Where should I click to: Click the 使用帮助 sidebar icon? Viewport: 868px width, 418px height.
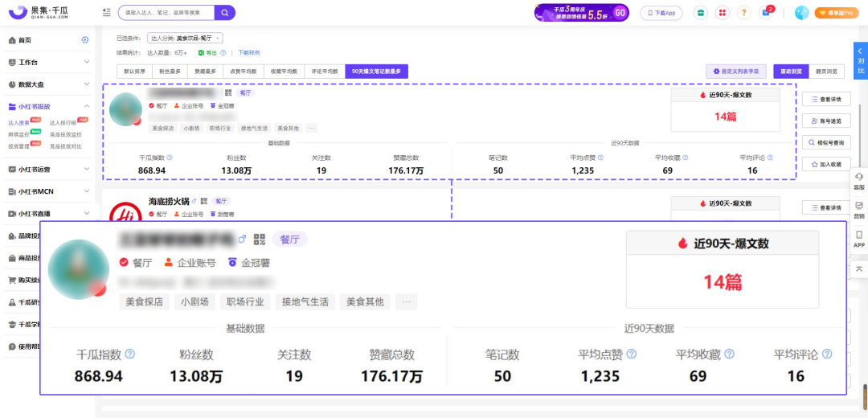[12, 346]
